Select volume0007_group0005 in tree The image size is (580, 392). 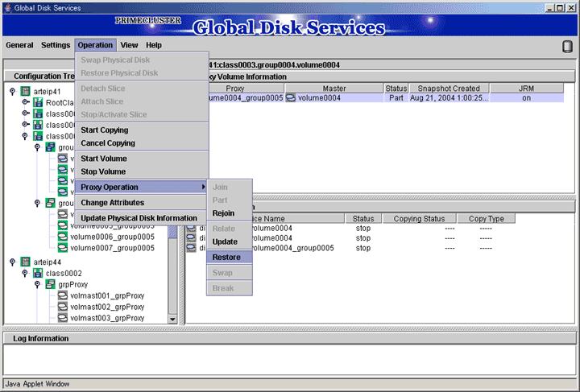(x=113, y=248)
